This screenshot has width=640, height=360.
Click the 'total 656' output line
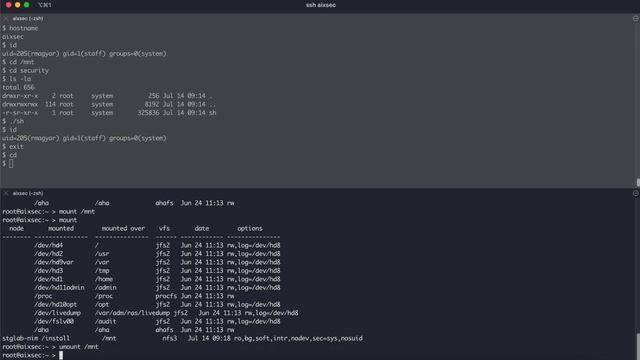[x=18, y=87]
